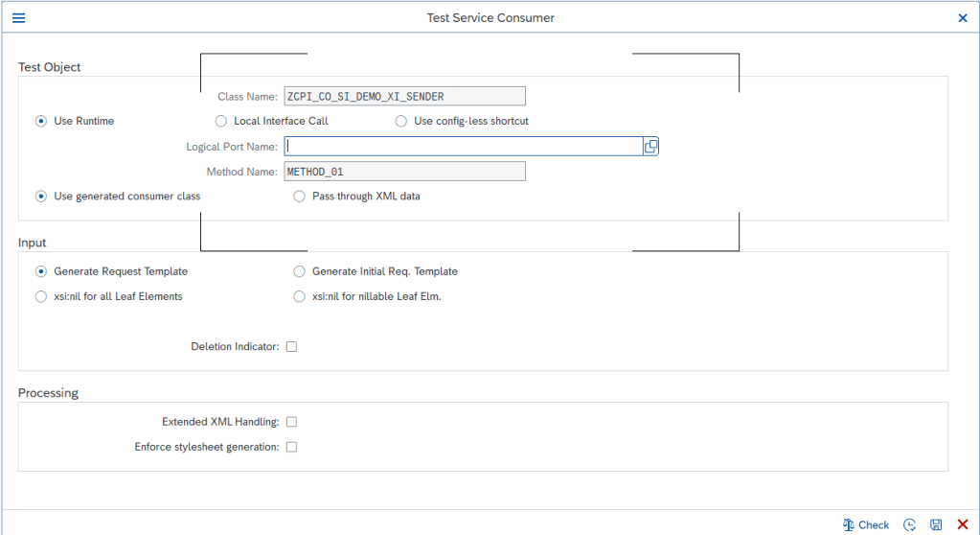Select xsi:nil for nillable Leaf Elm.

point(300,296)
